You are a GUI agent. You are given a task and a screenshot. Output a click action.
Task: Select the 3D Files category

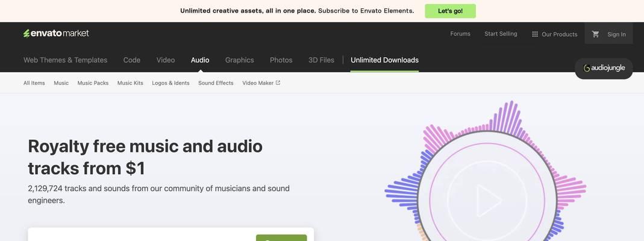pyautogui.click(x=321, y=60)
